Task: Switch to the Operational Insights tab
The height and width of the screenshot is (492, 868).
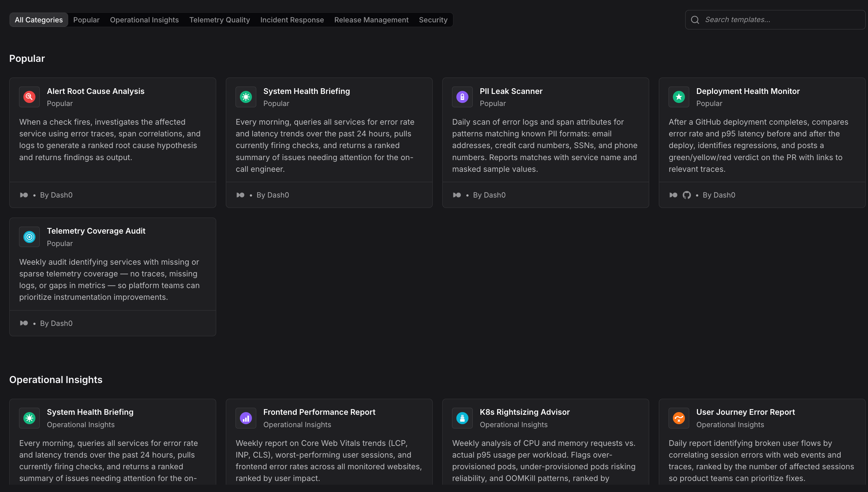Action: click(145, 20)
